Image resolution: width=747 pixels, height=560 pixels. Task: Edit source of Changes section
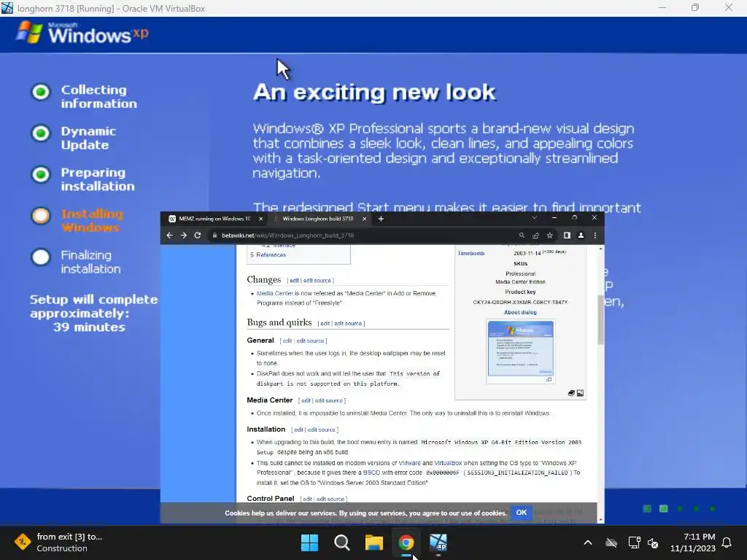pos(317,281)
